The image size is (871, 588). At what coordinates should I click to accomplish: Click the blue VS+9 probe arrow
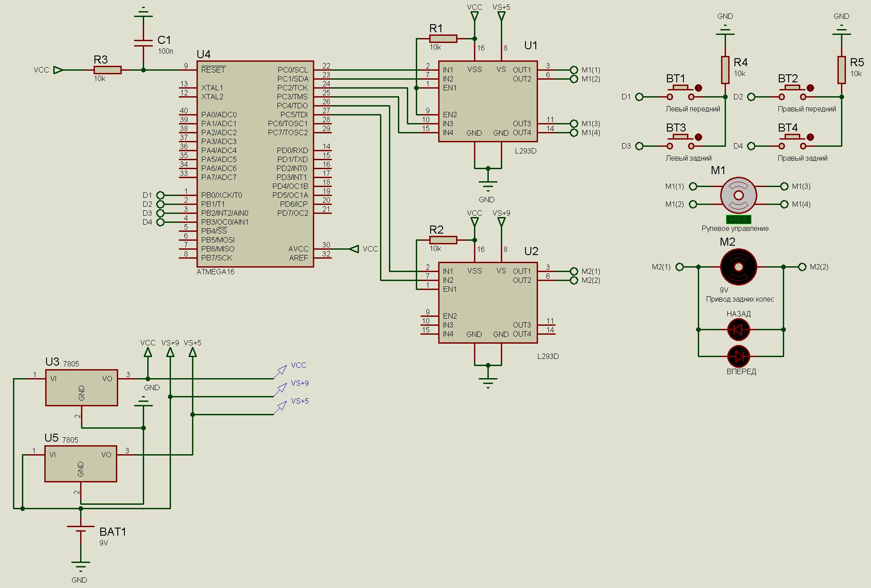pos(282,388)
